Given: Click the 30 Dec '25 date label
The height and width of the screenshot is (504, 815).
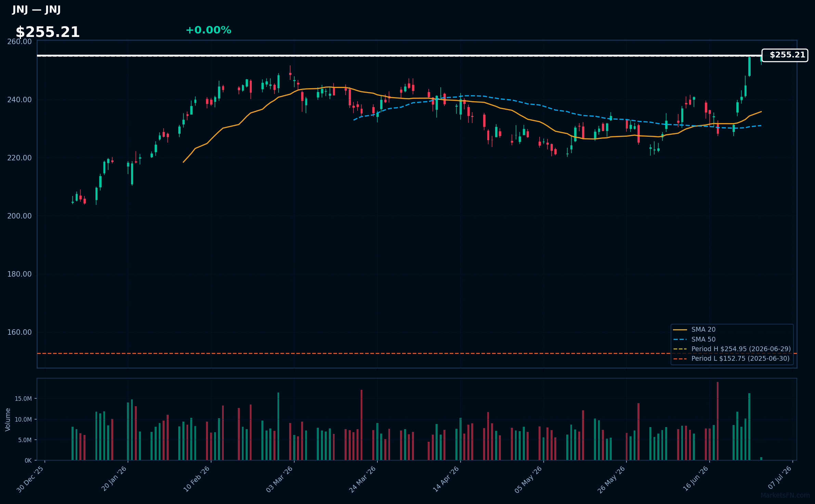Looking at the screenshot, I should [30, 479].
